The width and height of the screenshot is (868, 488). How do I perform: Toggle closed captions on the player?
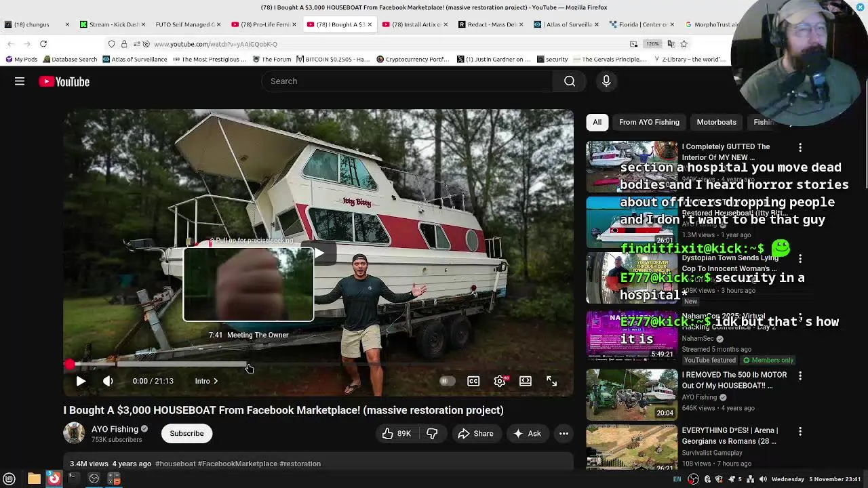(x=473, y=381)
